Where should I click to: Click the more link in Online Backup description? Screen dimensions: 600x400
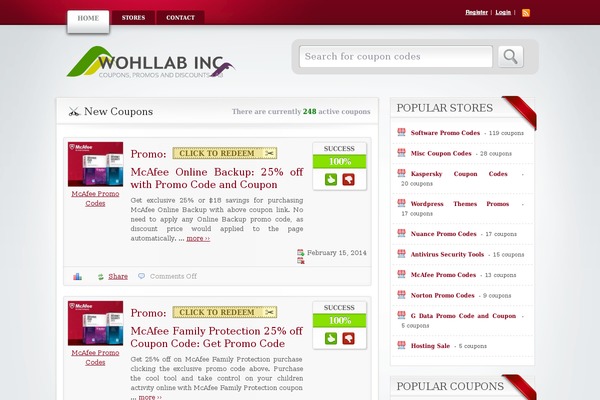pyautogui.click(x=198, y=238)
